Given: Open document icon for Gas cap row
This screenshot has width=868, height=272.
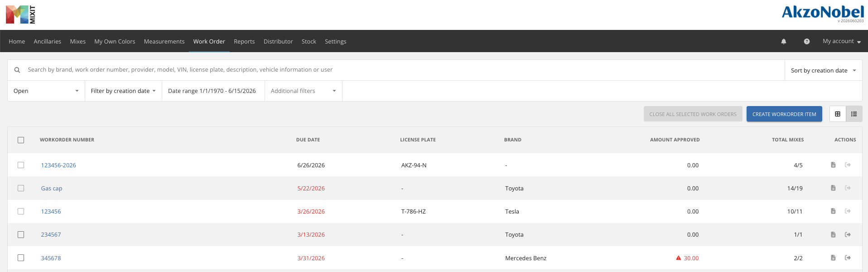Looking at the screenshot, I should tap(833, 188).
